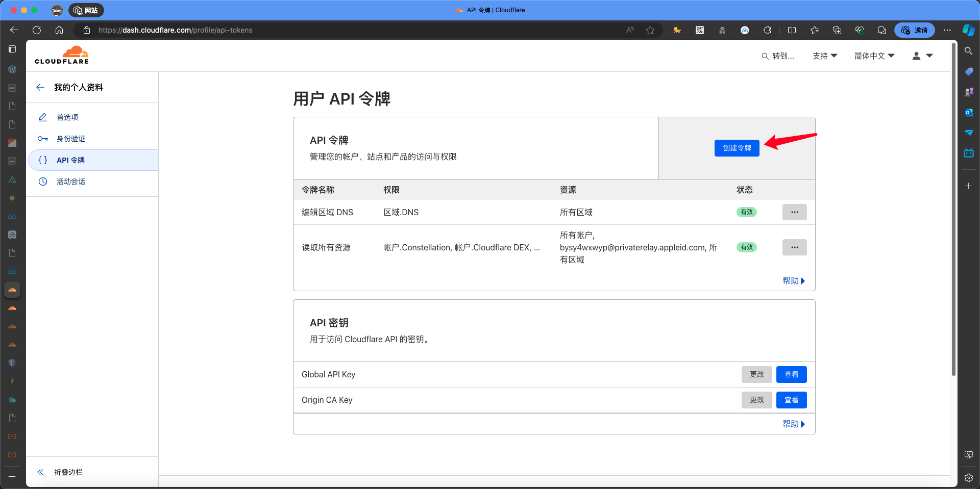This screenshot has width=980, height=489.
Task: Open the tab actions menu icon in vertical tabs
Action: pos(12,49)
